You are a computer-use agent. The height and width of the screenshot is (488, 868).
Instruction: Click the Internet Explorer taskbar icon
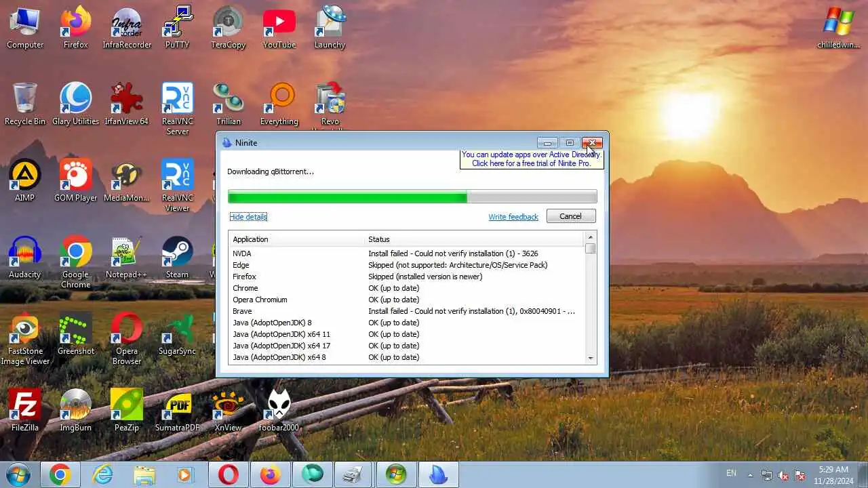(103, 475)
